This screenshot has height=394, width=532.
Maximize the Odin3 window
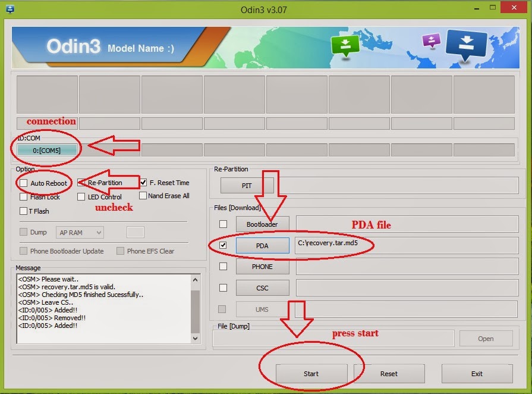(x=493, y=8)
